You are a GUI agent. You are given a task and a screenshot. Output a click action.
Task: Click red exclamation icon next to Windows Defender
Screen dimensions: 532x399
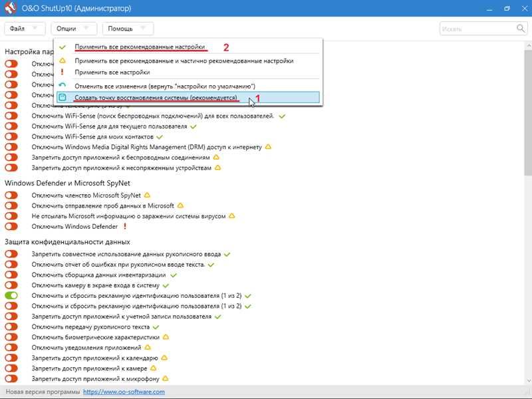(125, 226)
